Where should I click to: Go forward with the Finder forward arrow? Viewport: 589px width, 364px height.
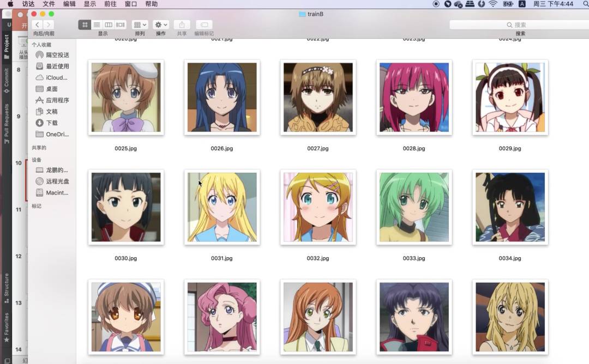[x=49, y=25]
